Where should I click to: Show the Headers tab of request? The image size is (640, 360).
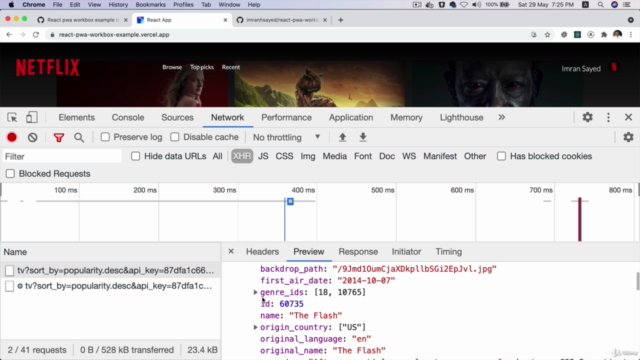[262, 252]
